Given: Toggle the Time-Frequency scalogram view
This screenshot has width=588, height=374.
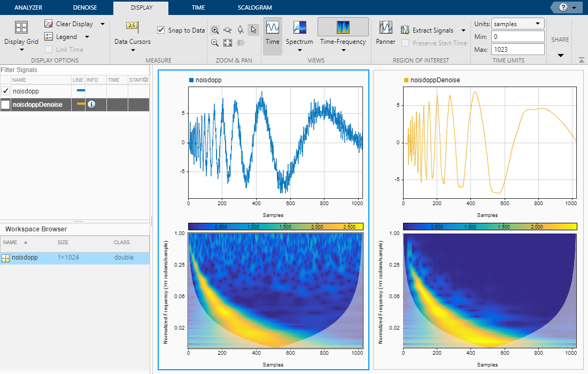Looking at the screenshot, I should click(343, 33).
